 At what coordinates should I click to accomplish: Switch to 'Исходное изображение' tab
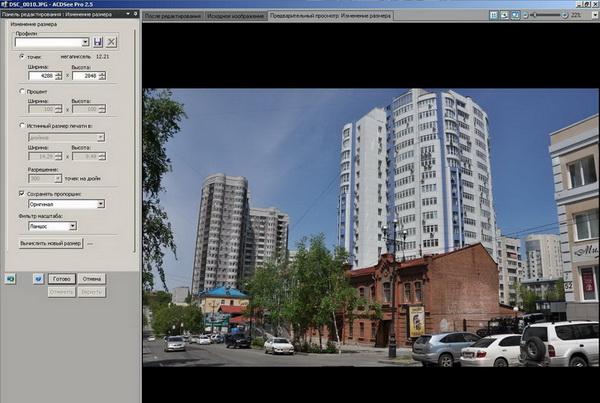pyautogui.click(x=236, y=16)
